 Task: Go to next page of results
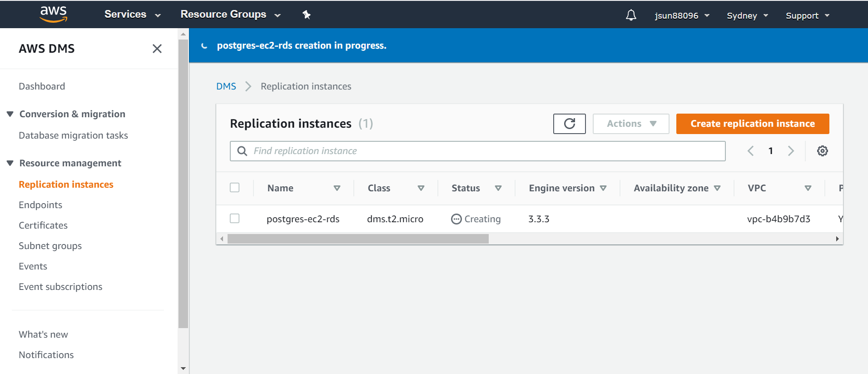click(x=791, y=151)
